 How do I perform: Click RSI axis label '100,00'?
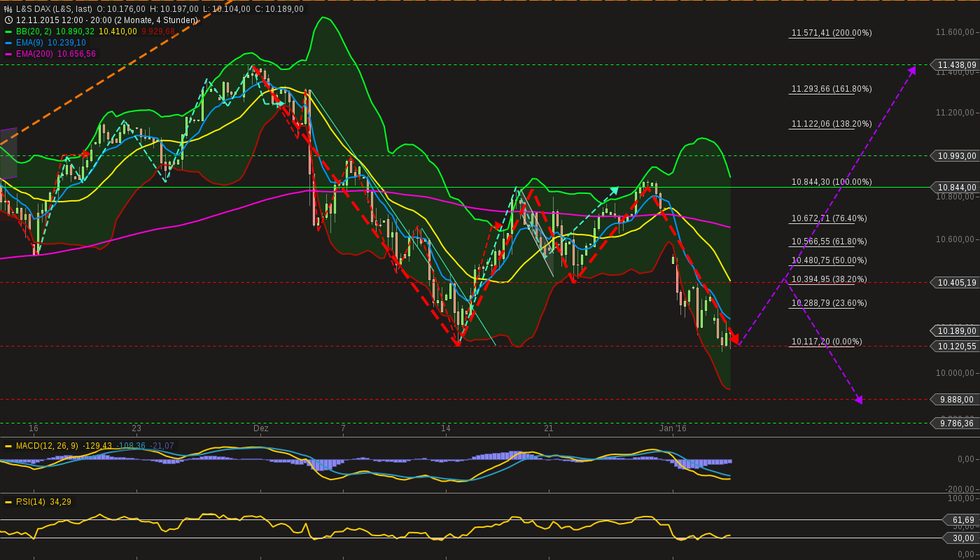pos(962,498)
